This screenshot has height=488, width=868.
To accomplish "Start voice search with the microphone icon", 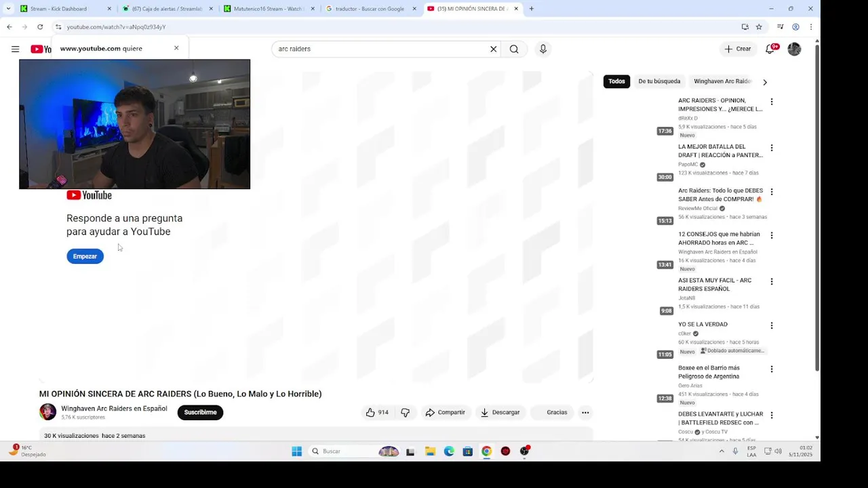I will tap(542, 49).
